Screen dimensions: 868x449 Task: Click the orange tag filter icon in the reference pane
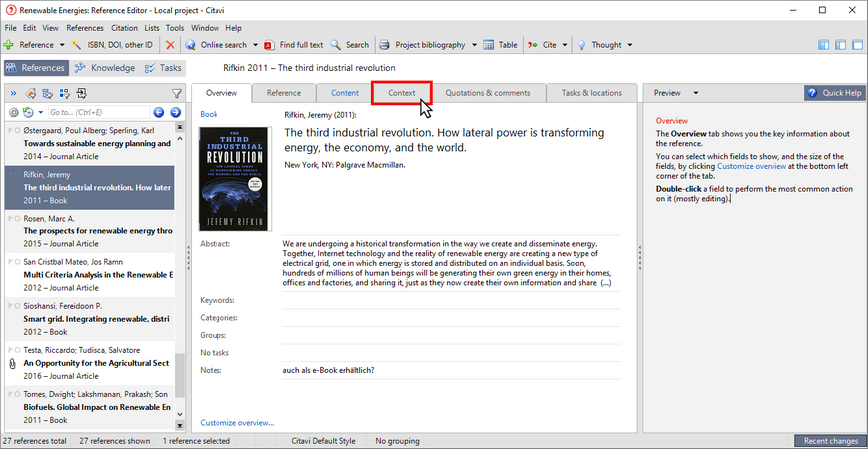pos(31,93)
